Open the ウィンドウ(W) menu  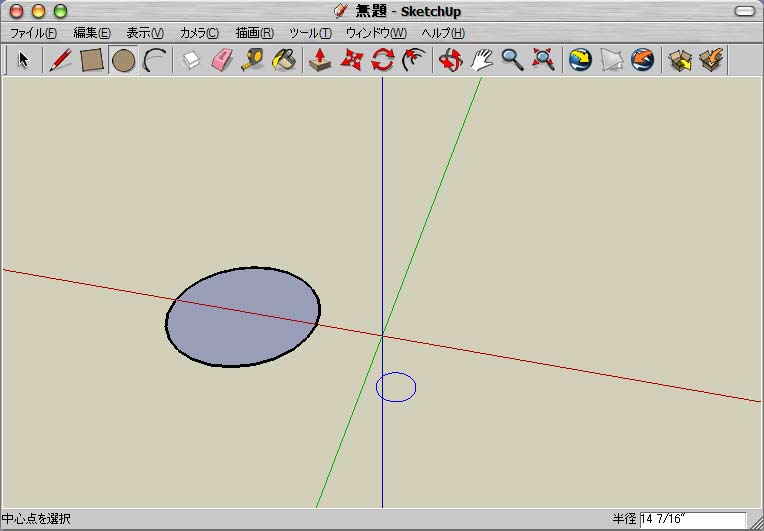click(x=376, y=33)
